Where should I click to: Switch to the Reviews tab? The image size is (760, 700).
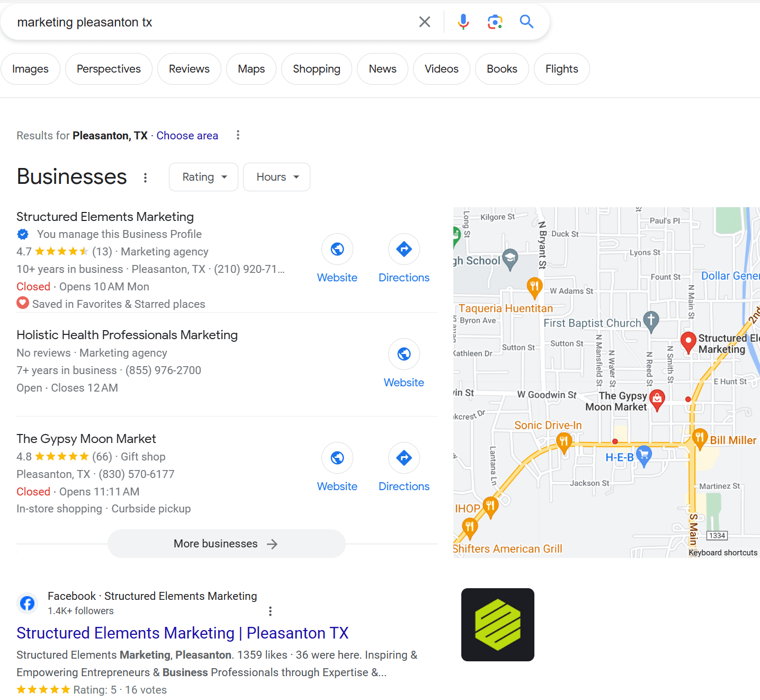[189, 69]
